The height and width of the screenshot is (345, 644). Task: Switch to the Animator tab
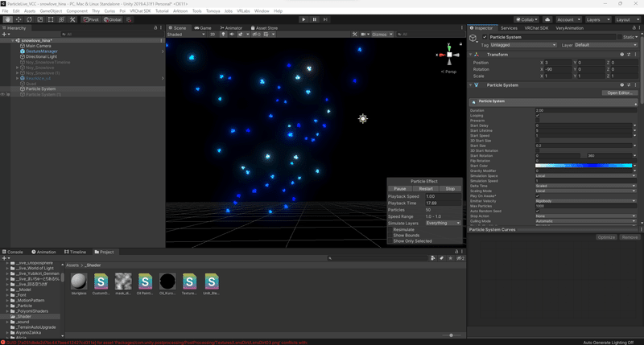point(231,28)
